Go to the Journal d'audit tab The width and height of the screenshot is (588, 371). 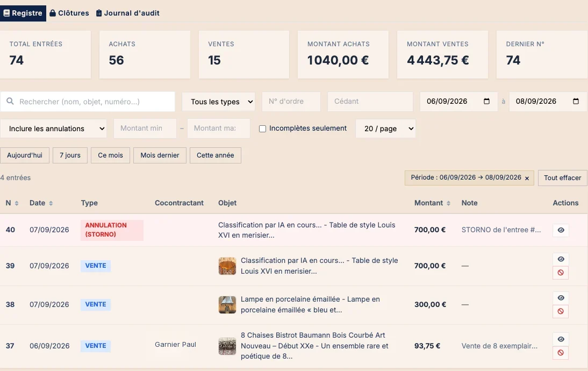(x=128, y=13)
